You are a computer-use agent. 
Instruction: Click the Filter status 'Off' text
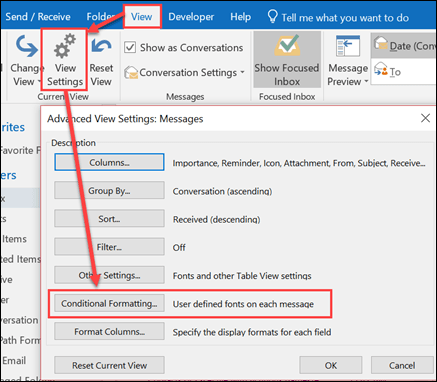point(179,247)
